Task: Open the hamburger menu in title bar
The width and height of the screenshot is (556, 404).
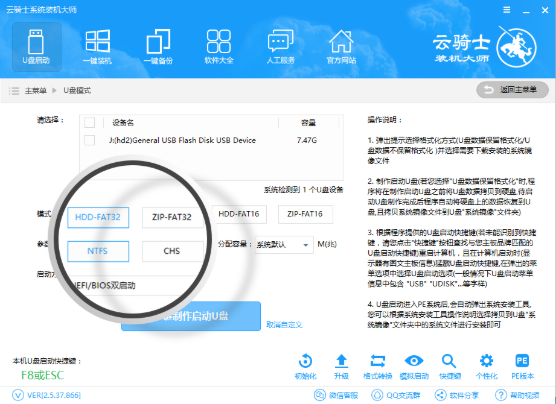Action: (507, 10)
